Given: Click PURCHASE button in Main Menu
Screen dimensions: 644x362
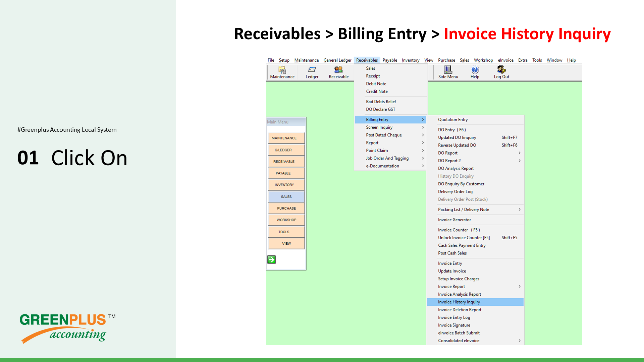Looking at the screenshot, I should [286, 208].
